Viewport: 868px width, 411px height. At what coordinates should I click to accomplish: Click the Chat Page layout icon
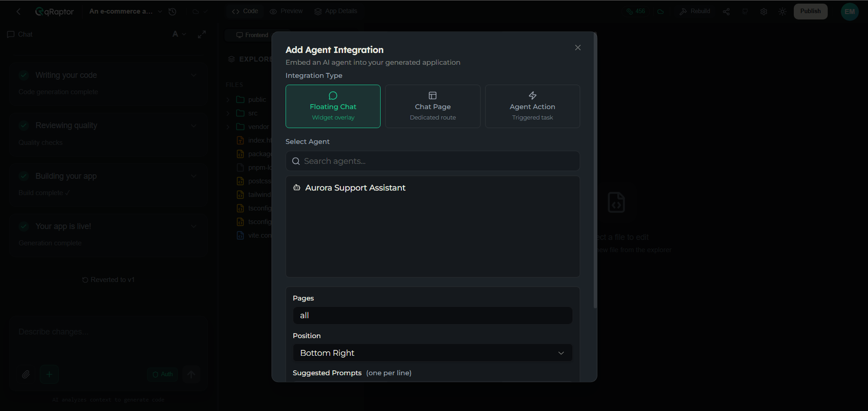[433, 96]
